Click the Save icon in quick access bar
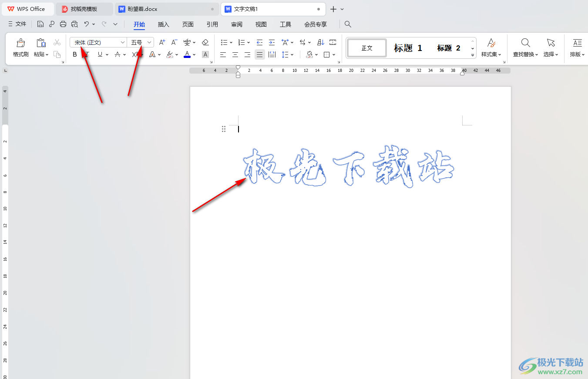 (x=40, y=24)
